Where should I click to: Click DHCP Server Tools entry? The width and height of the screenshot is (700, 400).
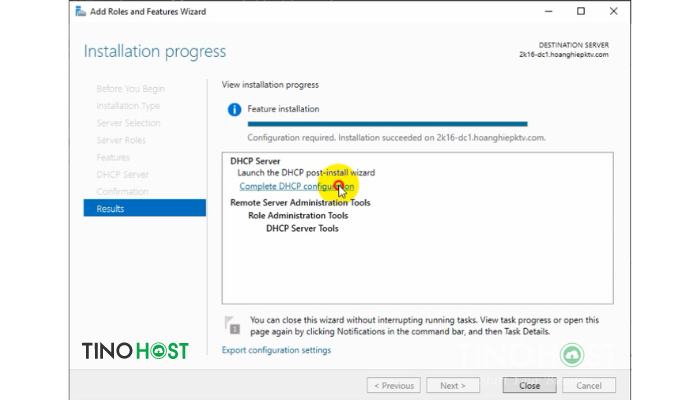(302, 229)
